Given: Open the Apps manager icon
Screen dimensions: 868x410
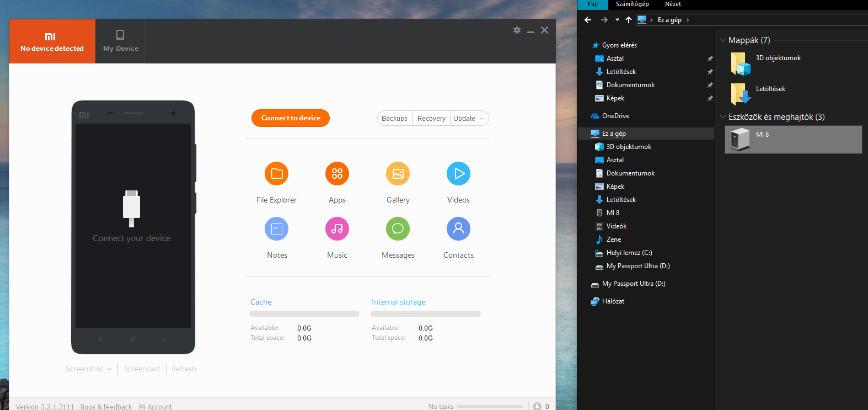Looking at the screenshot, I should pos(337,174).
